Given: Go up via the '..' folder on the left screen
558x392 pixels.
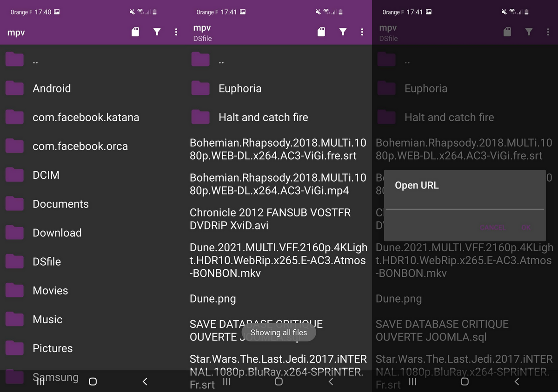Looking at the screenshot, I should (93, 59).
